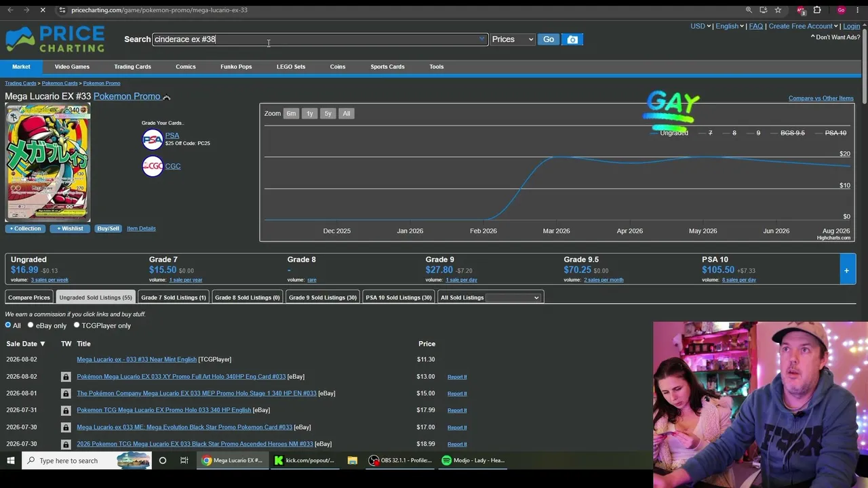Click the Pokeball icon next to Pokemon Promo
Image resolution: width=868 pixels, height=488 pixels.
tap(166, 97)
